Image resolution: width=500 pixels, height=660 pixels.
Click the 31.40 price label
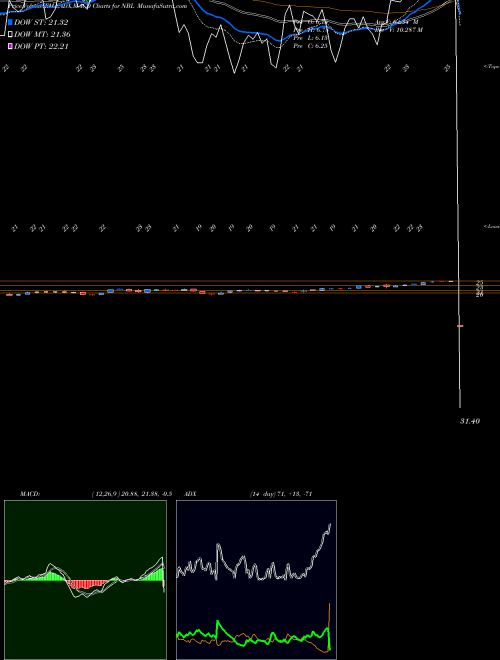click(470, 421)
